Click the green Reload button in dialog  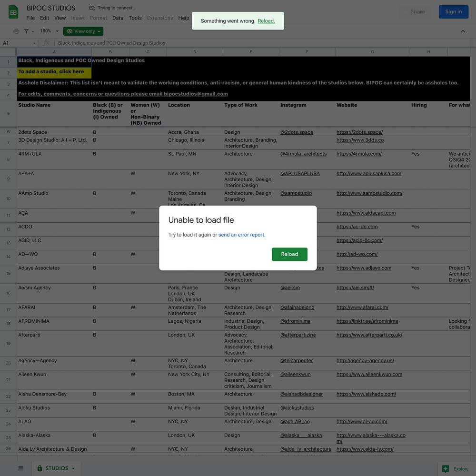pyautogui.click(x=289, y=254)
